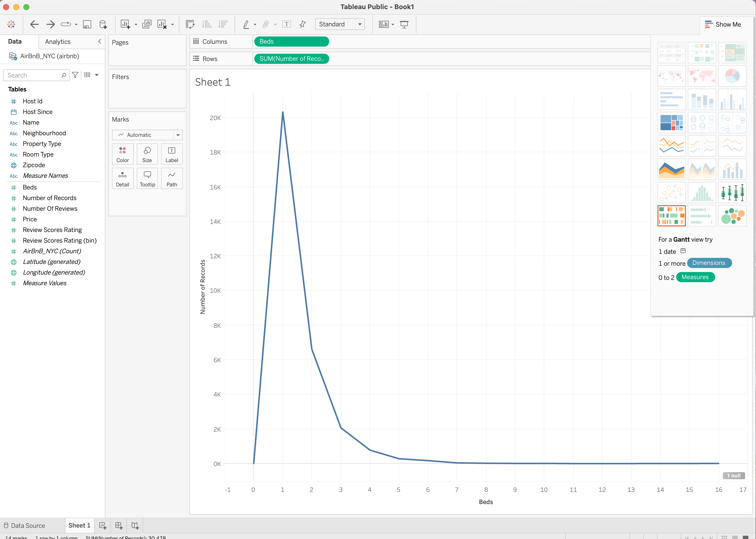
Task: Switch to the Analytics tab
Action: [58, 42]
